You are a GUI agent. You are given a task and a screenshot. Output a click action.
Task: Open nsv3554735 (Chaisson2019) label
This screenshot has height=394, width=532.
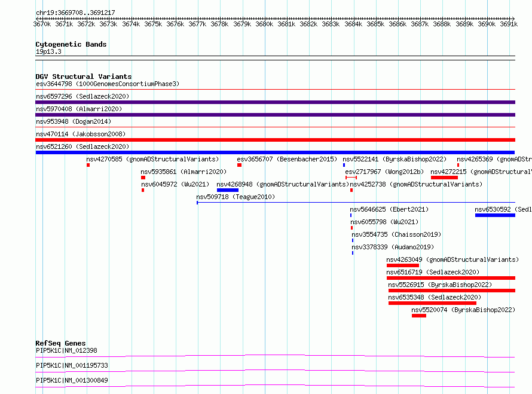(396, 234)
